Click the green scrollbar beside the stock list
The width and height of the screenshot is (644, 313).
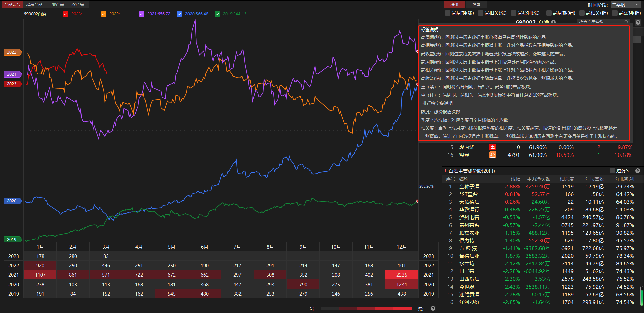click(x=642, y=296)
